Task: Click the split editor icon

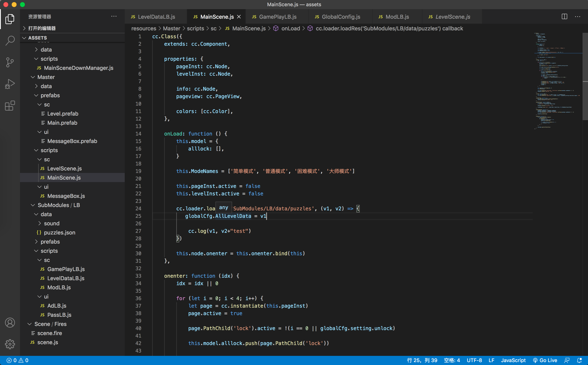Action: click(564, 17)
